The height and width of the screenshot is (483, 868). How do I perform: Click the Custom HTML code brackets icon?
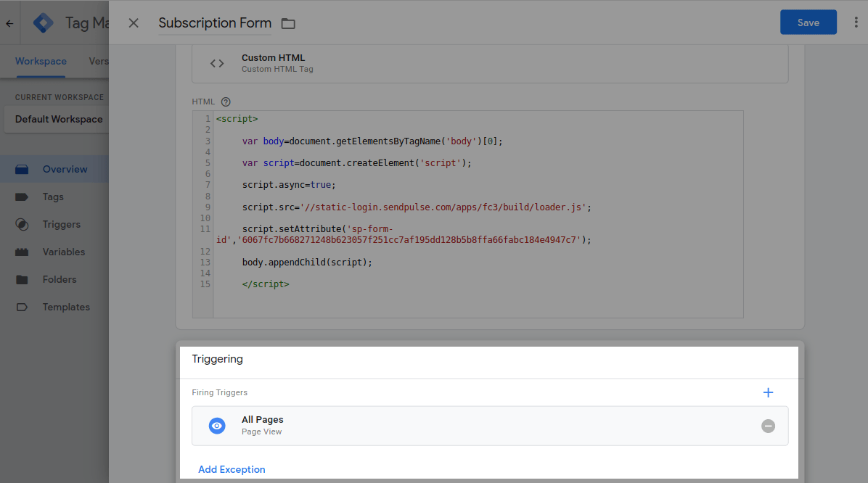[217, 63]
